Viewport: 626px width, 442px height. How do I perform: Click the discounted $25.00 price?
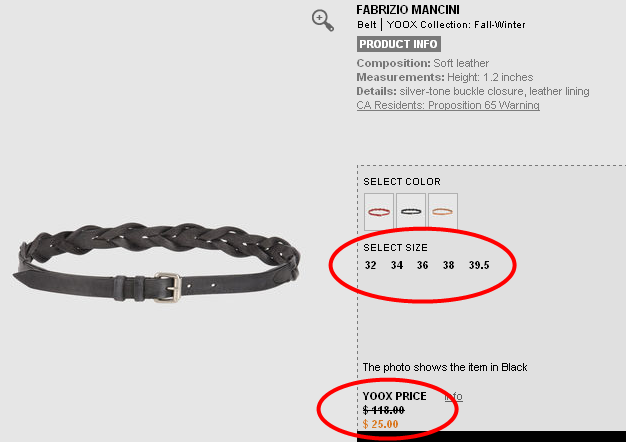[x=380, y=424]
